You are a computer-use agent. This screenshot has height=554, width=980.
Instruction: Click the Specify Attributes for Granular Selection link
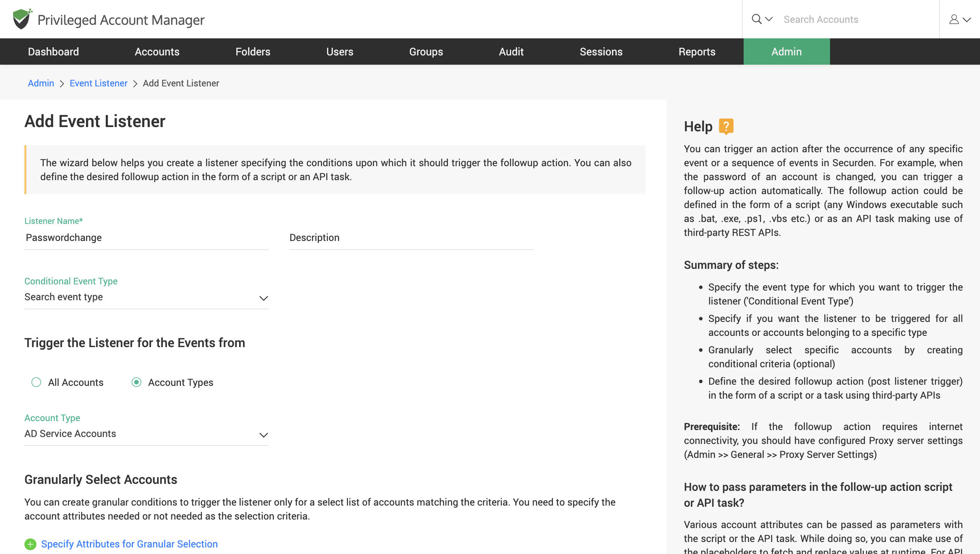tap(129, 544)
